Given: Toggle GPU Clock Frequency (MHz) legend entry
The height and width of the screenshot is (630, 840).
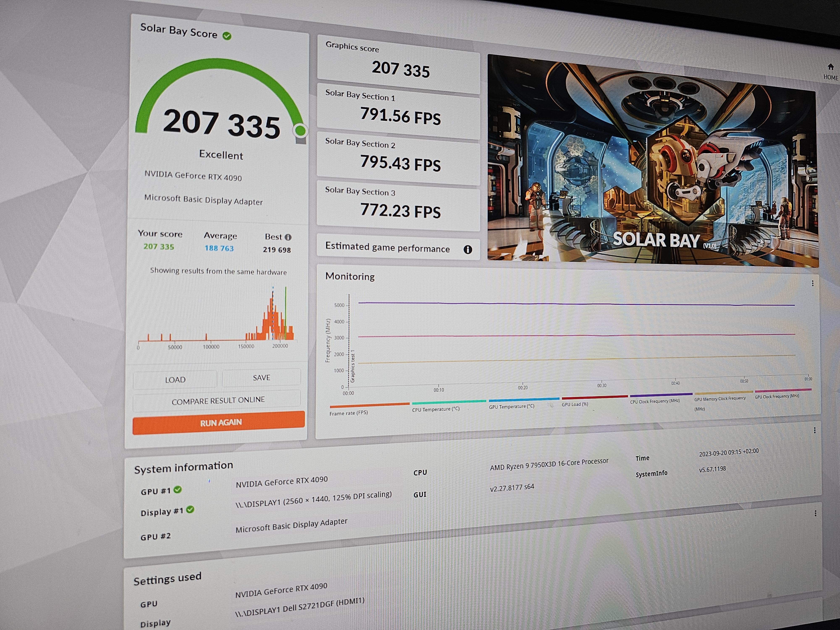Looking at the screenshot, I should click(x=783, y=394).
